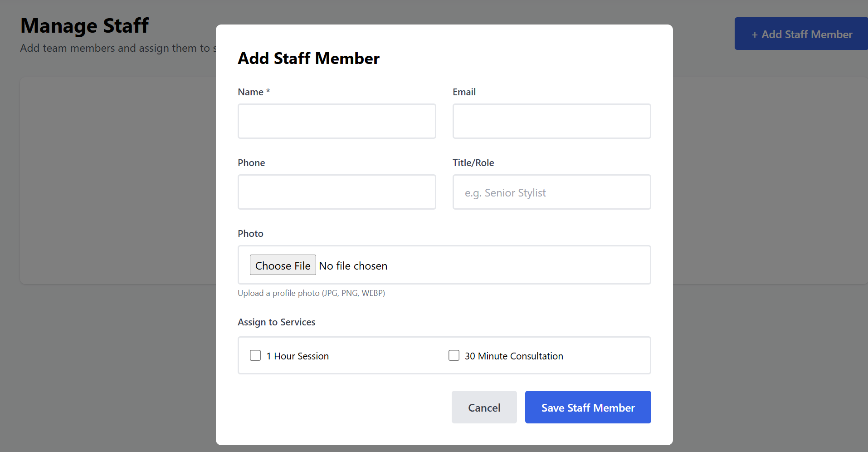The height and width of the screenshot is (452, 868).
Task: Enable the 30 Minute Consultation checkbox
Action: (x=454, y=355)
